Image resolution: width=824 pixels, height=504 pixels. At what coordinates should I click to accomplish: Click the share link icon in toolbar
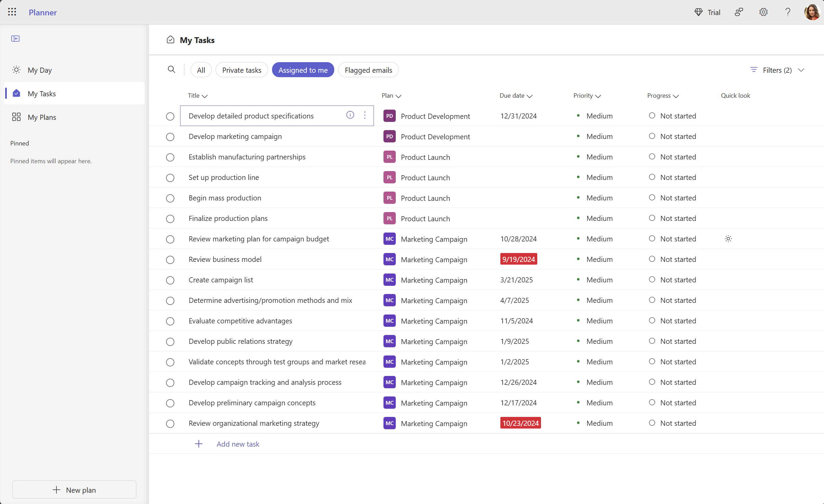tap(740, 12)
